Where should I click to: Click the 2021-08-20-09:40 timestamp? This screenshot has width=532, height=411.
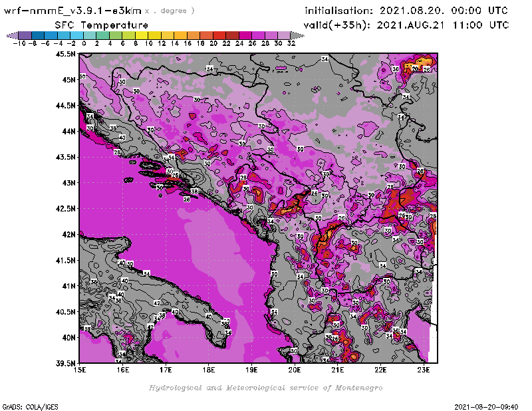tap(486, 407)
